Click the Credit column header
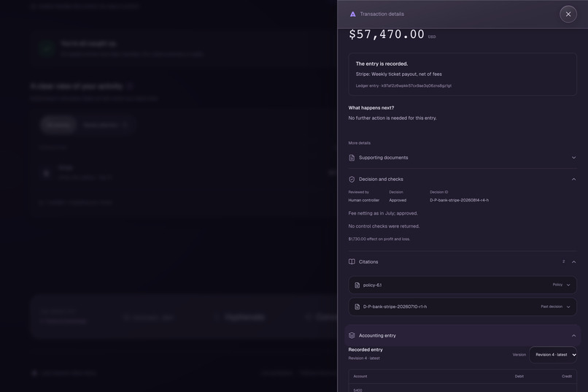Image resolution: width=588 pixels, height=392 pixels. coord(567,376)
